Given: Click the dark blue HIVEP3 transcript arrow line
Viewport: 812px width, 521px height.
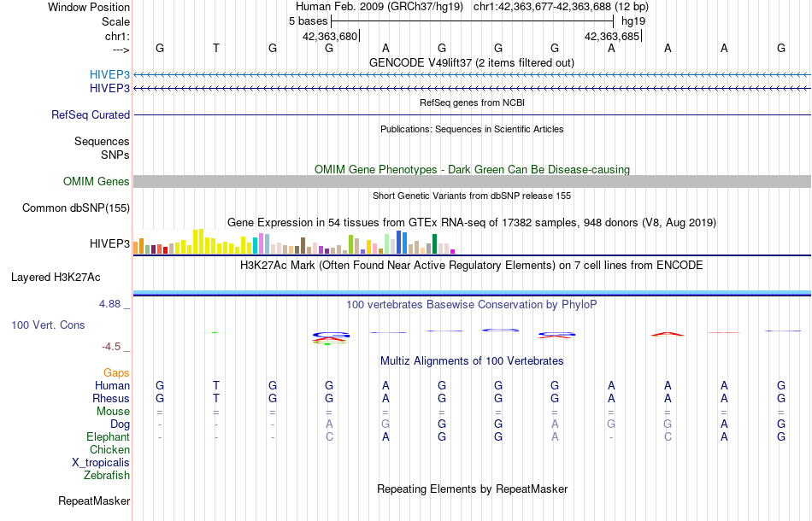Looking at the screenshot, I should [473, 89].
